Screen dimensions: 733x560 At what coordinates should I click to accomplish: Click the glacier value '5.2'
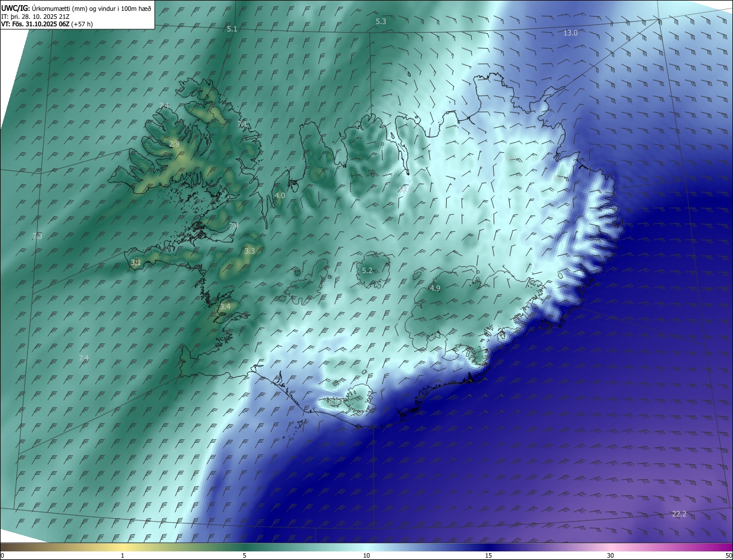tap(367, 270)
